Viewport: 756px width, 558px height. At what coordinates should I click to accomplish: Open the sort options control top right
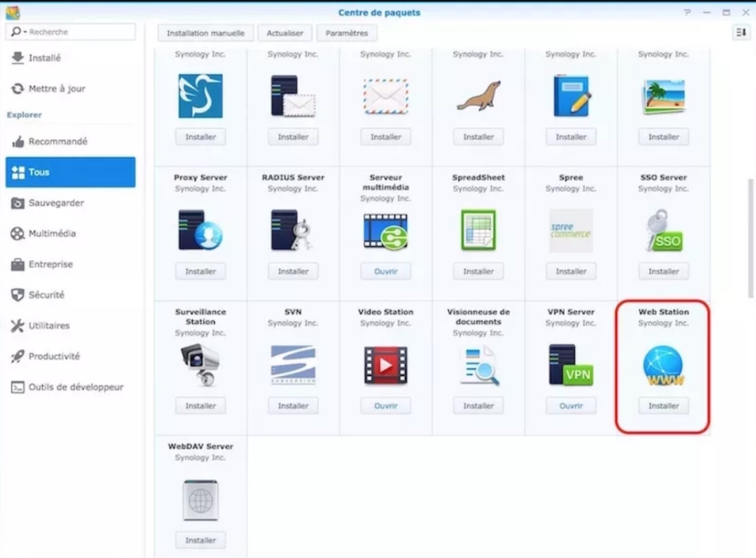click(740, 32)
